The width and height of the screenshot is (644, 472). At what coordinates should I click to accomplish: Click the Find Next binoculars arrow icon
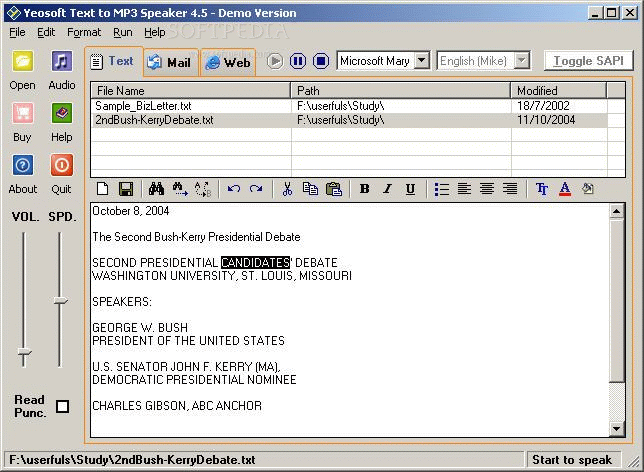pyautogui.click(x=179, y=189)
